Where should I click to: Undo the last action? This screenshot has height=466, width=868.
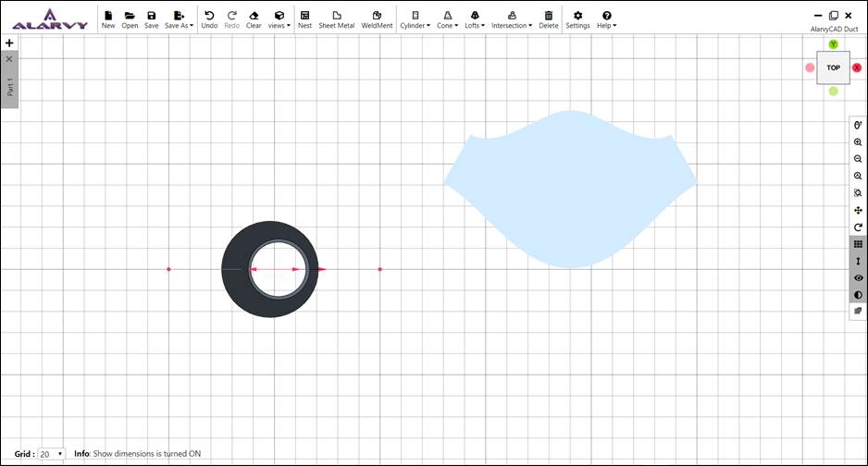tap(209, 19)
